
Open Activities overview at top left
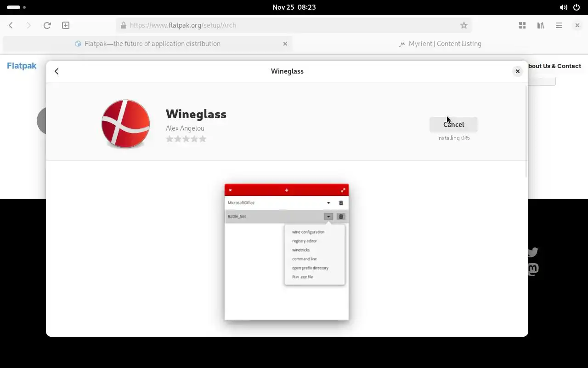pyautogui.click(x=16, y=7)
